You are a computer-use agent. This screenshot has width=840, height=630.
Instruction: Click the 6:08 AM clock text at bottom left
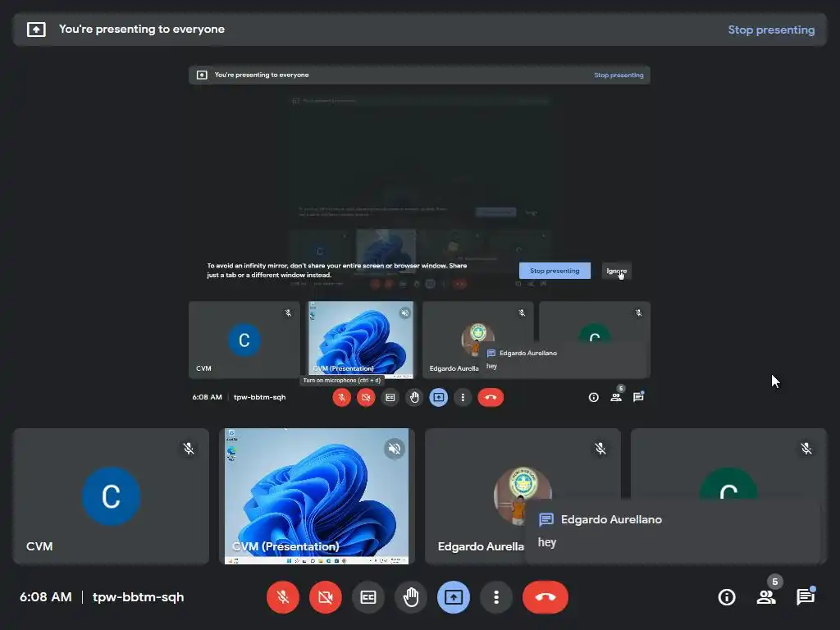click(46, 597)
